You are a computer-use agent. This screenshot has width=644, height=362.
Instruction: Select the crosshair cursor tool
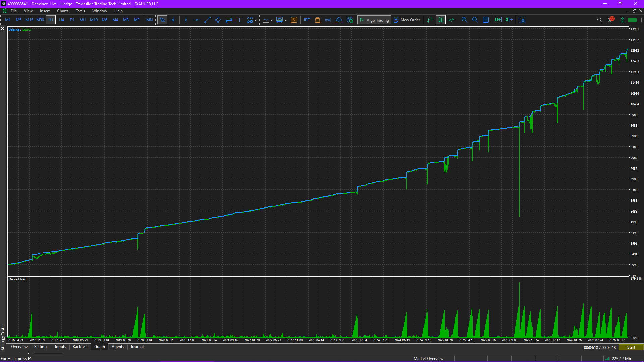pos(173,20)
